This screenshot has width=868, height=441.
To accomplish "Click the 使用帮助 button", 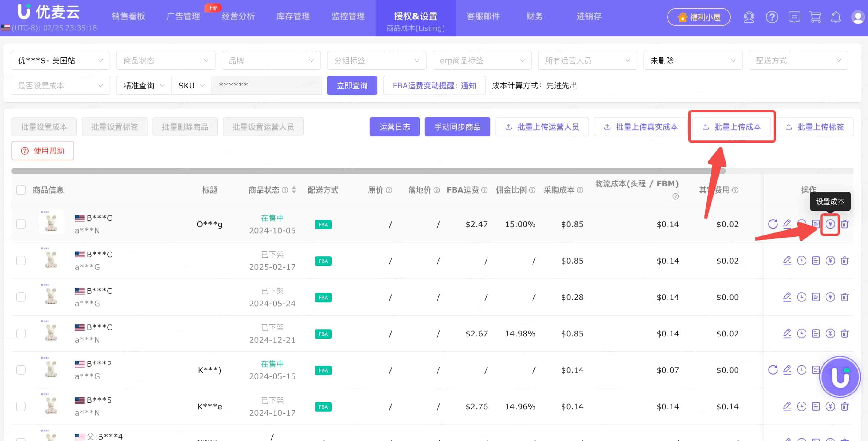I will pyautogui.click(x=43, y=151).
